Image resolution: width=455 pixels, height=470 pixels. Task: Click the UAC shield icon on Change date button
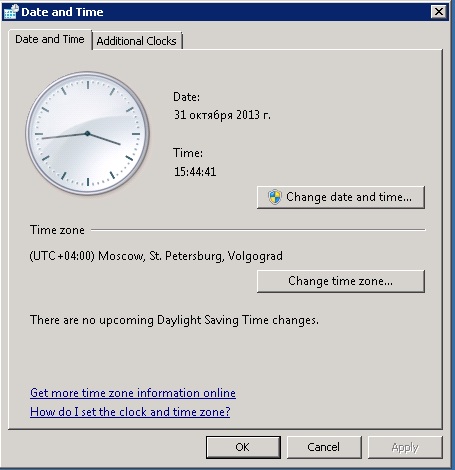point(275,197)
